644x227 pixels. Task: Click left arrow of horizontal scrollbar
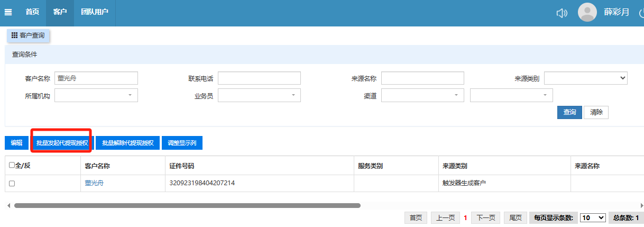coord(8,205)
